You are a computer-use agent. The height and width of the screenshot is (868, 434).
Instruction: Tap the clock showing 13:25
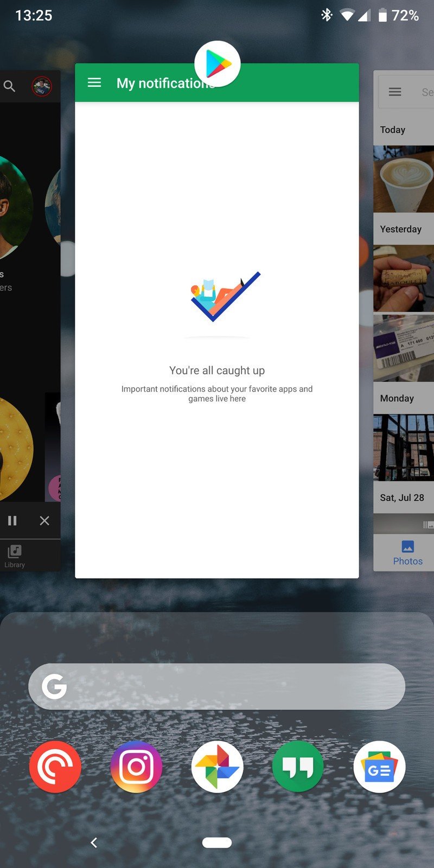(x=34, y=15)
